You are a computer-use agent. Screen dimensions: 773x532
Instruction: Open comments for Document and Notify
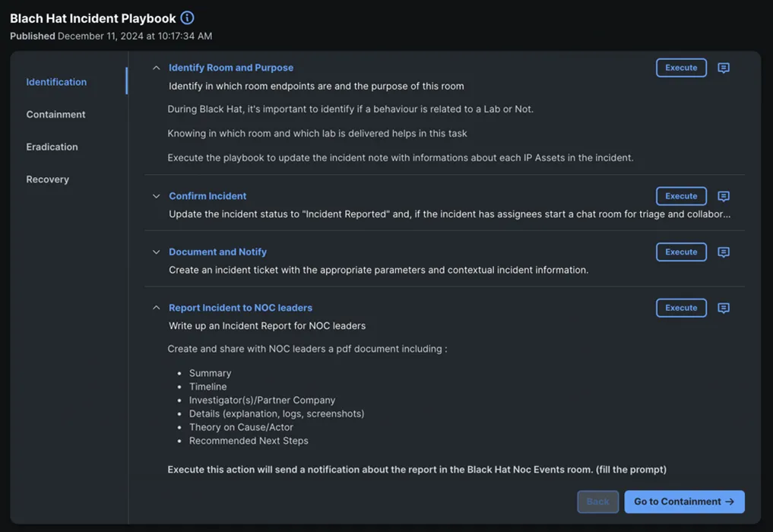724,252
